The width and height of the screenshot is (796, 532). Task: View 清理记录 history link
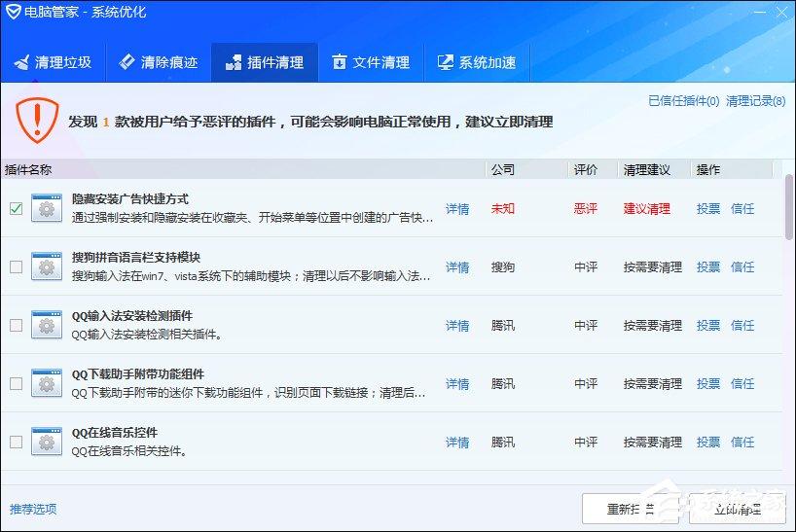pos(755,101)
